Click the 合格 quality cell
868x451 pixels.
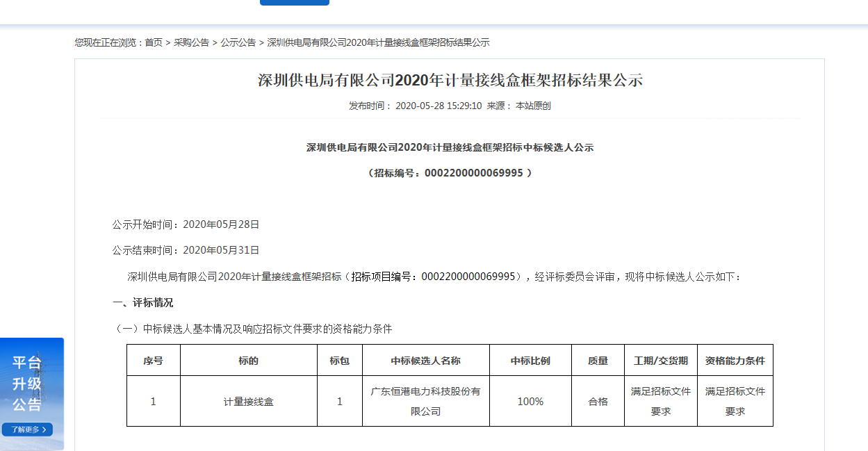point(598,402)
